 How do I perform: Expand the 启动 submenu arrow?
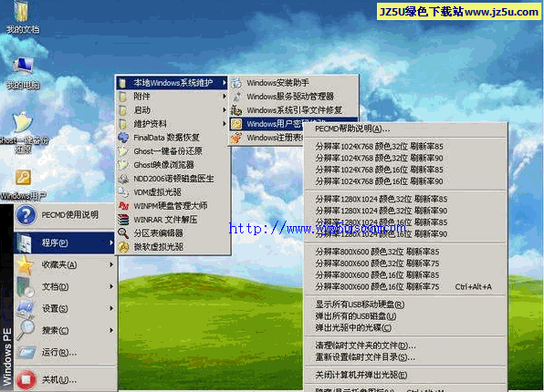point(225,110)
